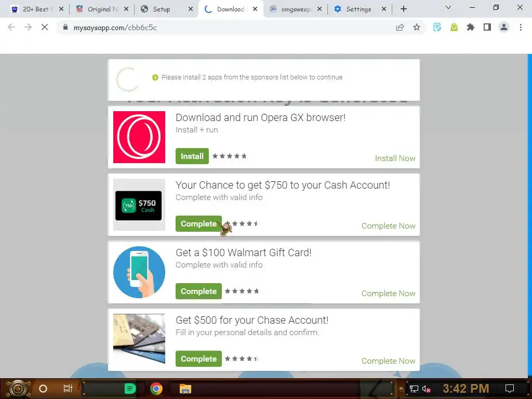The width and height of the screenshot is (532, 399).
Task: View site information via padlock icon
Action: 65,28
